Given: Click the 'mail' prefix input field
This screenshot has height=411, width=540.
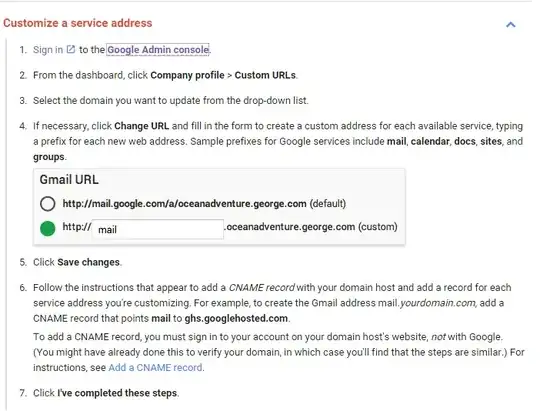Looking at the screenshot, I should pyautogui.click(x=158, y=229).
